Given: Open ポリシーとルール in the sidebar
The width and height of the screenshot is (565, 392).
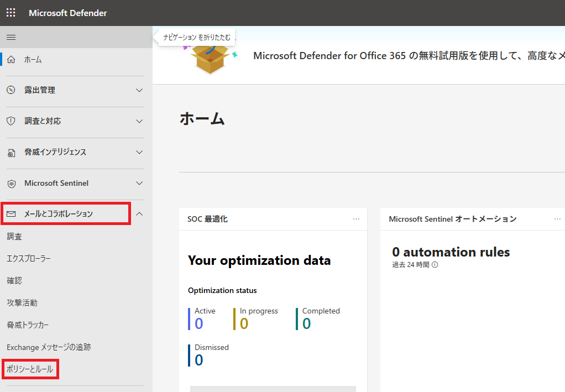Looking at the screenshot, I should [30, 369].
